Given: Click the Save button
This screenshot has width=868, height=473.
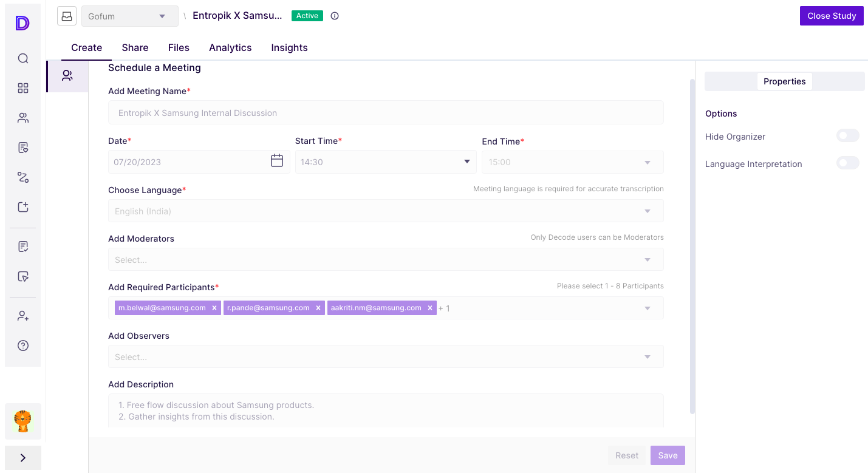Looking at the screenshot, I should [x=668, y=455].
